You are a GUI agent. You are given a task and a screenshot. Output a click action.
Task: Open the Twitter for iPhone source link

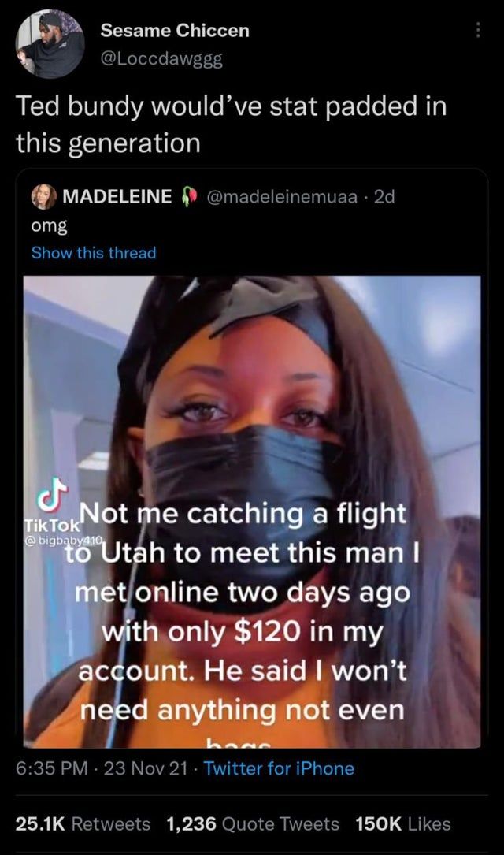tap(279, 768)
